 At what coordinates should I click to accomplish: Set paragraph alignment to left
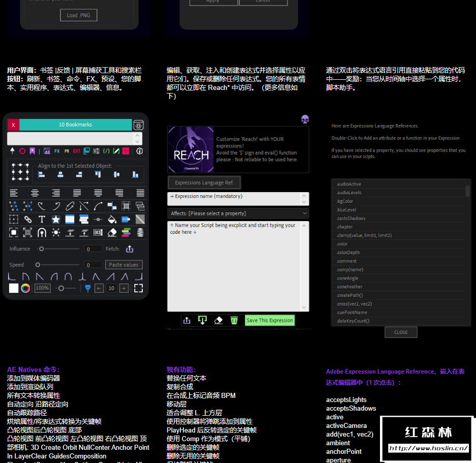pos(14,193)
